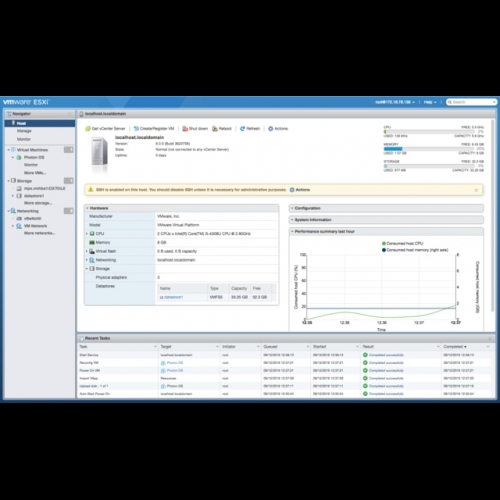Click the Photon OS VM icon in navigator
The width and height of the screenshot is (500, 500).
(x=19, y=157)
